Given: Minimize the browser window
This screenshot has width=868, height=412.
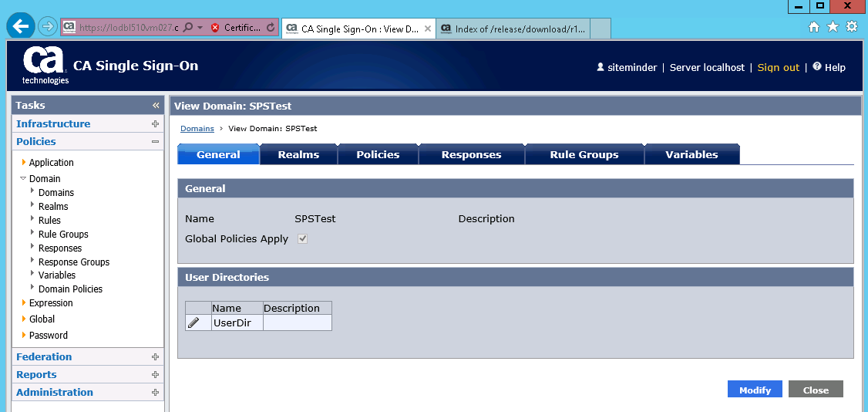Looking at the screenshot, I should tap(799, 6).
